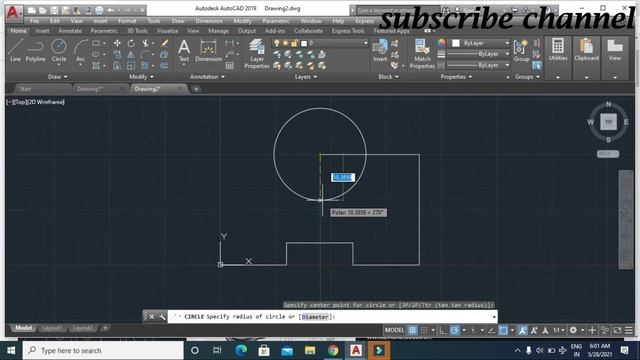640x360 pixels.
Task: Open the Parametric ribbon tab
Action: click(x=104, y=31)
